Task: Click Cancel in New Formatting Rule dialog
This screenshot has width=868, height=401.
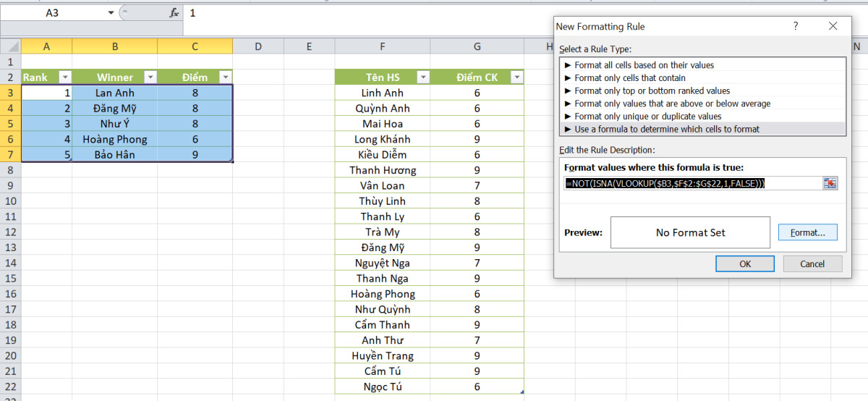Action: point(812,264)
